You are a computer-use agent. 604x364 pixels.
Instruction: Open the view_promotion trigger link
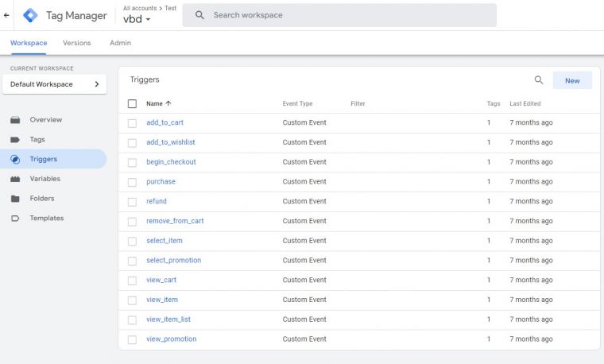tap(172, 339)
